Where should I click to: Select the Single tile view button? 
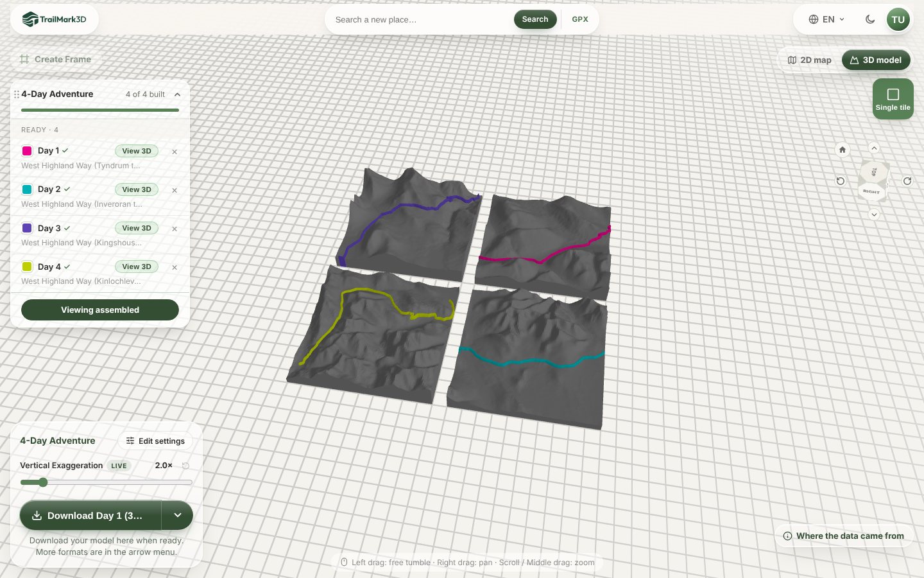point(893,99)
